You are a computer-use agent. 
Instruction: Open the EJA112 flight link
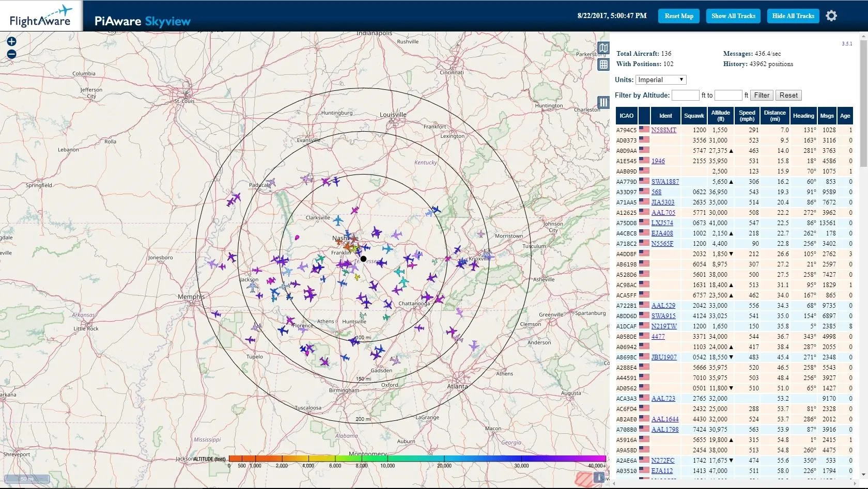pyautogui.click(x=662, y=471)
